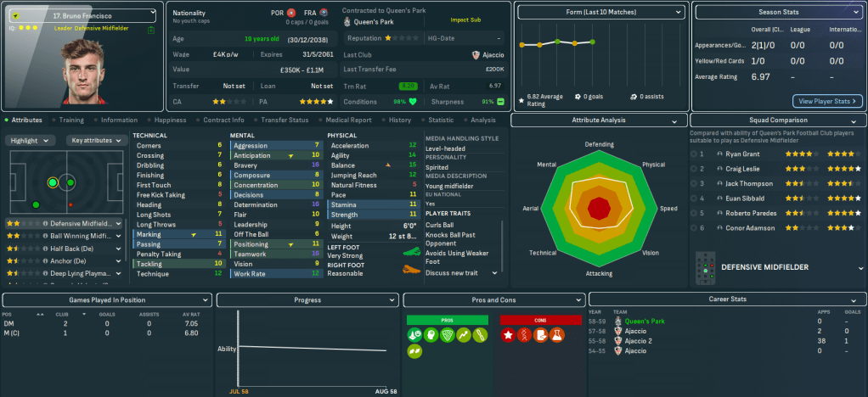Click the View Player Stats button
Screen dimensions: 868x397
coord(826,101)
